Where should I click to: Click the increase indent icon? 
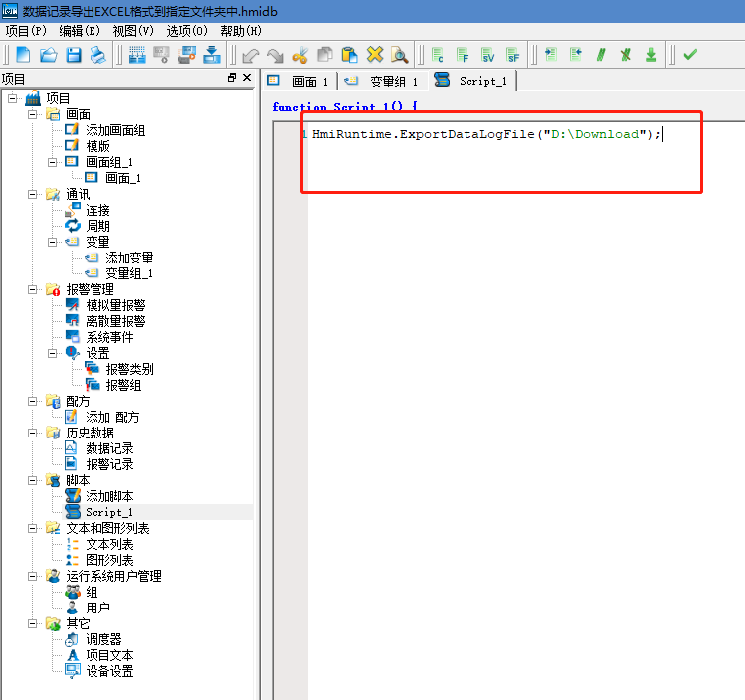551,54
